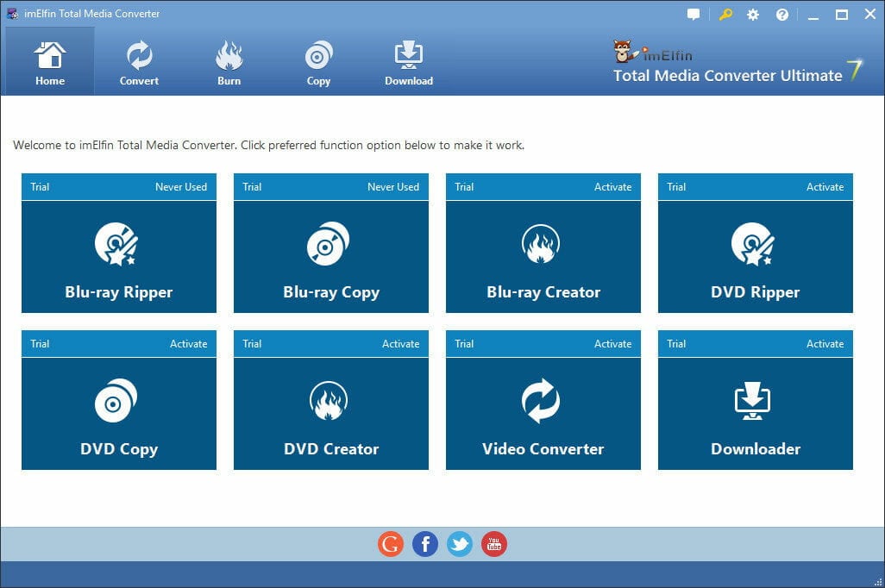Launch Blu-ray Copy by its label
The image size is (885, 588).
[x=331, y=292]
